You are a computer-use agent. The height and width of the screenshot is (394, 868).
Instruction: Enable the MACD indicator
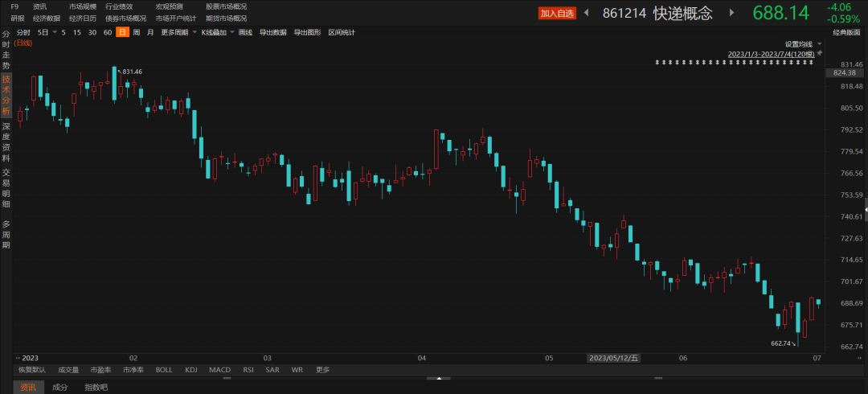(x=219, y=370)
